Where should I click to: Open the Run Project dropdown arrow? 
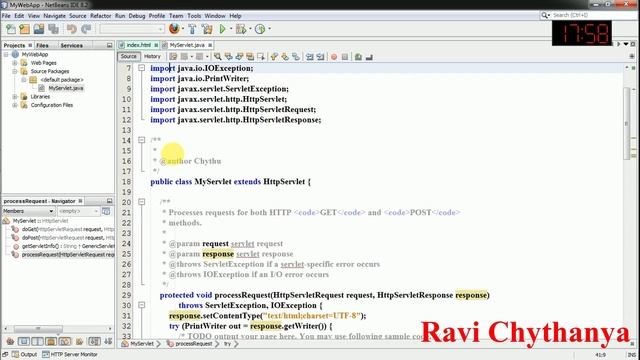point(231,29)
